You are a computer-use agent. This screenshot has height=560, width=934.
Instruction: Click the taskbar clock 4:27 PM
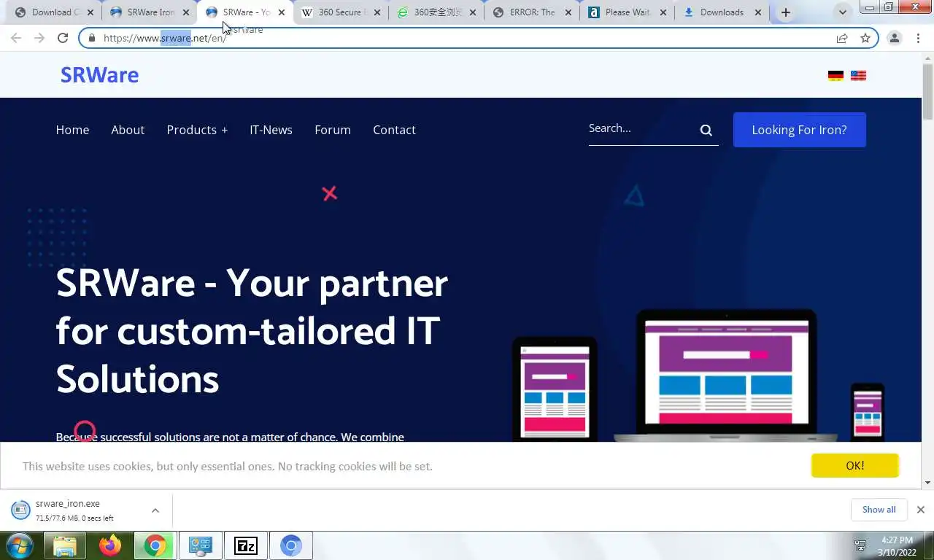(897, 540)
